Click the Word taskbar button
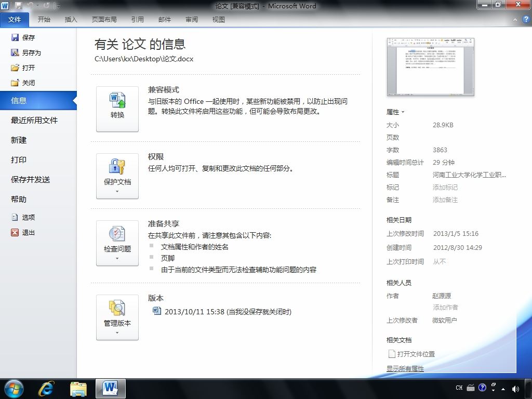The image size is (532, 399). [x=111, y=389]
